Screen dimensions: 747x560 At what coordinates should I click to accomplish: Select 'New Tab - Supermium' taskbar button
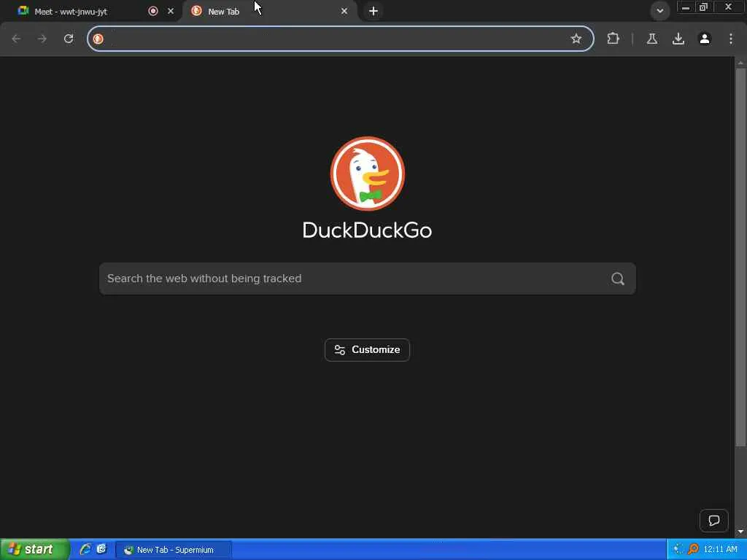click(174, 550)
